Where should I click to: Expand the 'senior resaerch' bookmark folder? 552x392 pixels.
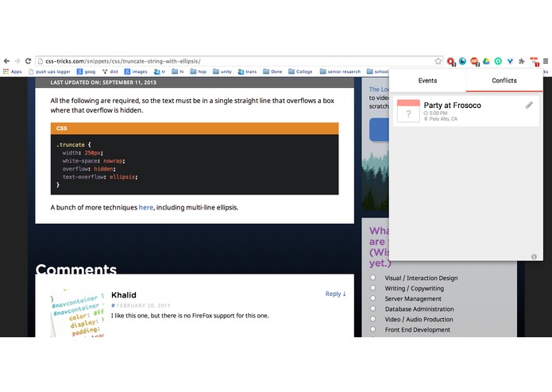[340, 71]
